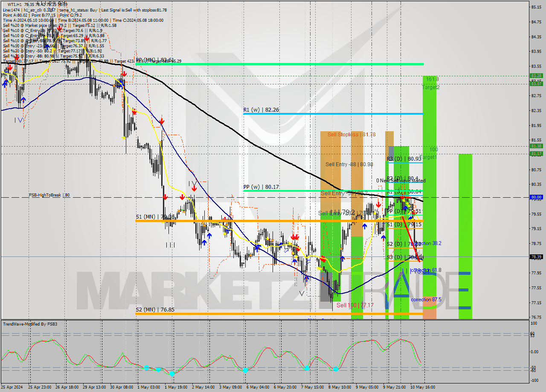
Task: Click the 'Point A:80.02' info line
Action: pos(15,15)
